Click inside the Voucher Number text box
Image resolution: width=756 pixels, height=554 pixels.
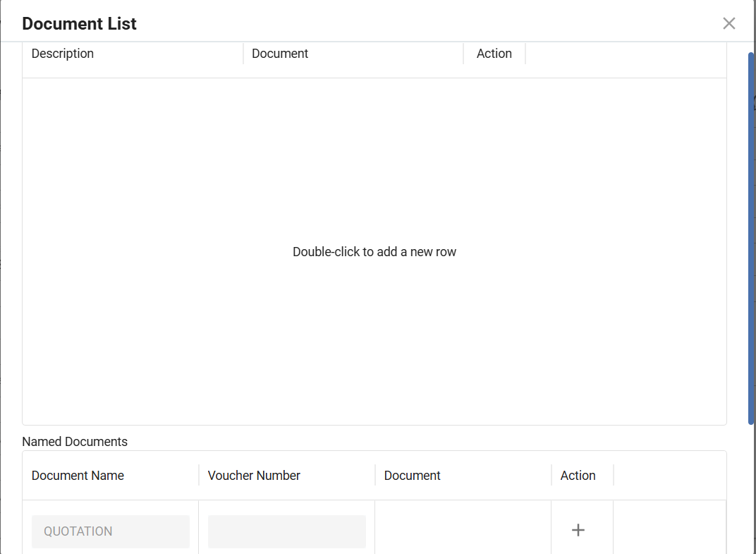(286, 531)
